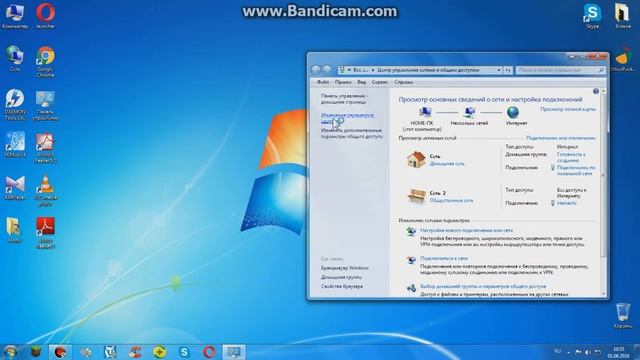Open Подключение по локальной сети link
The height and width of the screenshot is (360, 640).
(576, 171)
